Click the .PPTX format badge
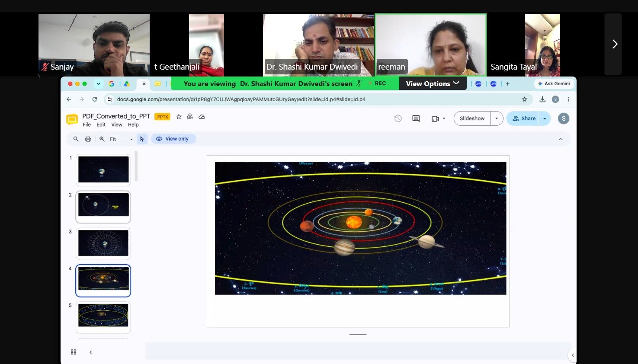The width and height of the screenshot is (638, 364). [162, 117]
